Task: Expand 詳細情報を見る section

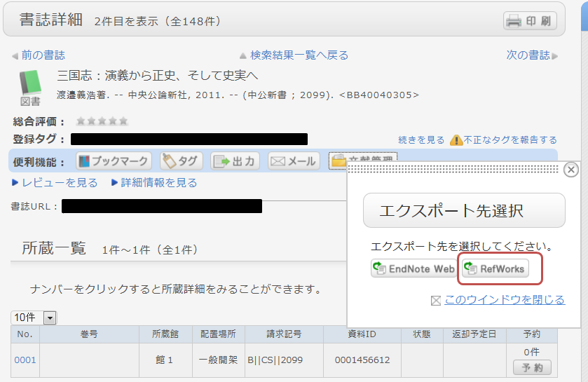Action: pyautogui.click(x=154, y=183)
